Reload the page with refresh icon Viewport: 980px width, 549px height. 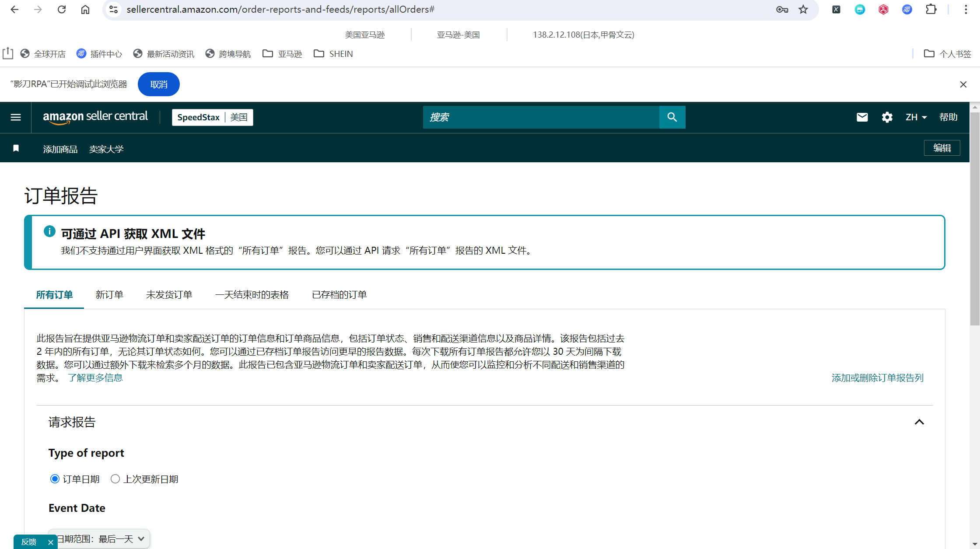pyautogui.click(x=62, y=9)
